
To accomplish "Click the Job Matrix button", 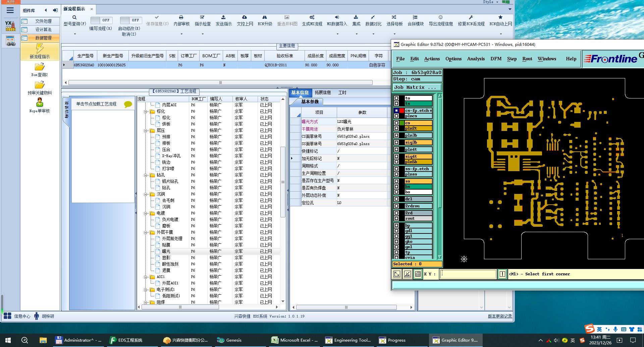I will 417,87.
